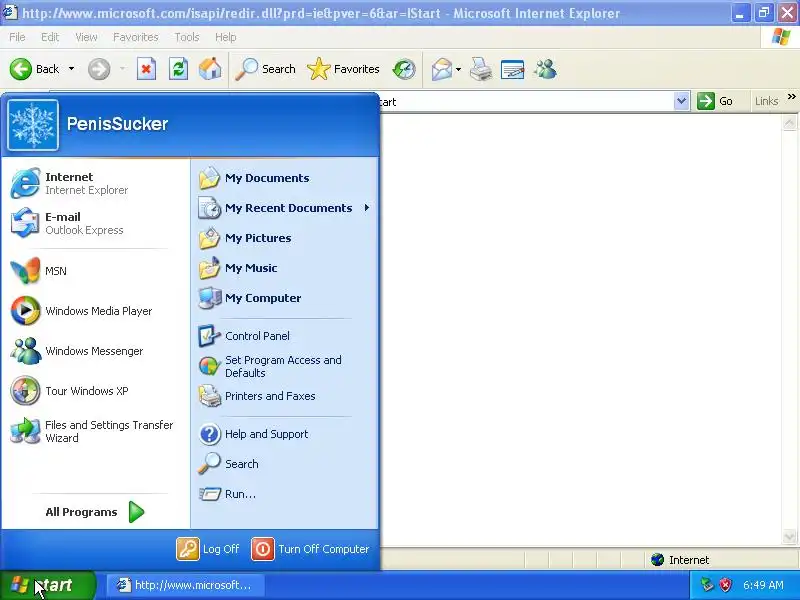
Task: Open Files and Settings Transfer Wizard
Action: tap(95, 431)
